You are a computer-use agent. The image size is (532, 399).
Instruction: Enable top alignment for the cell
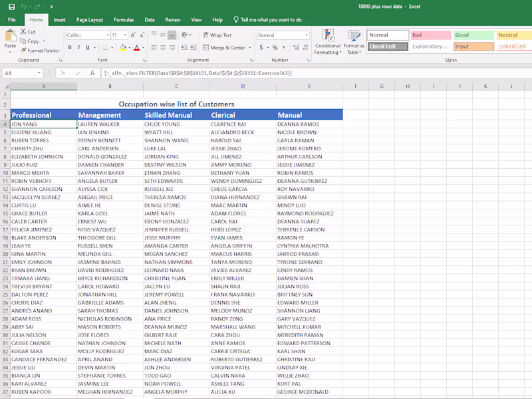[x=154, y=34]
